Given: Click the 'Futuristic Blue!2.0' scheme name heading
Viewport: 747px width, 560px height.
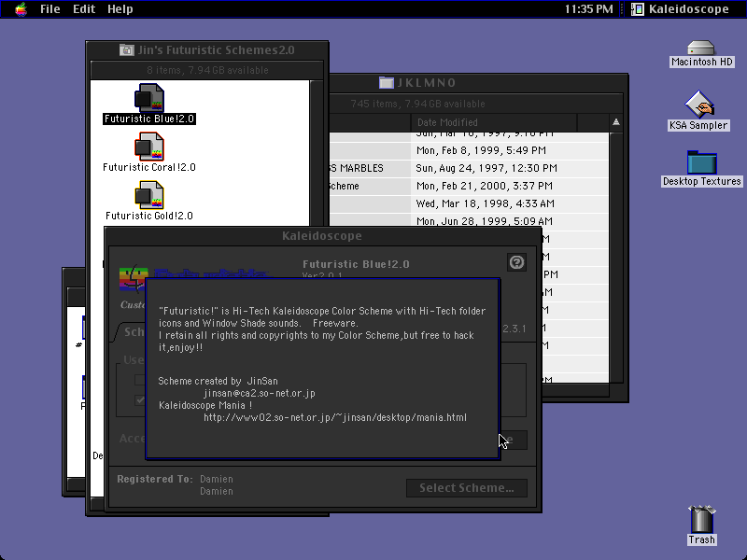Looking at the screenshot, I should pyautogui.click(x=356, y=264).
